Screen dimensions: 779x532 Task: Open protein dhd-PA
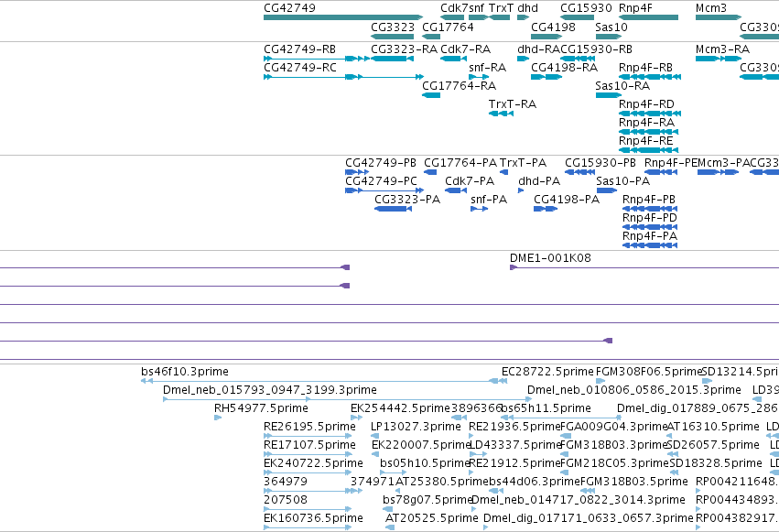[x=539, y=181]
